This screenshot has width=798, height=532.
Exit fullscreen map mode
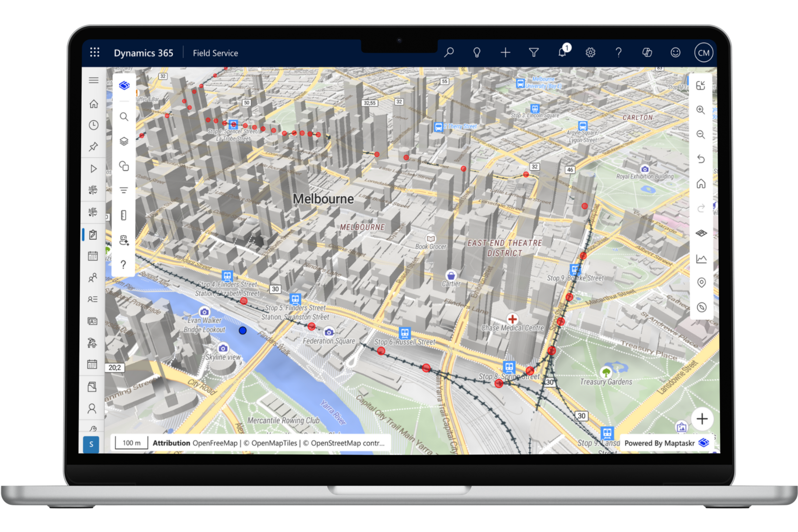[701, 85]
